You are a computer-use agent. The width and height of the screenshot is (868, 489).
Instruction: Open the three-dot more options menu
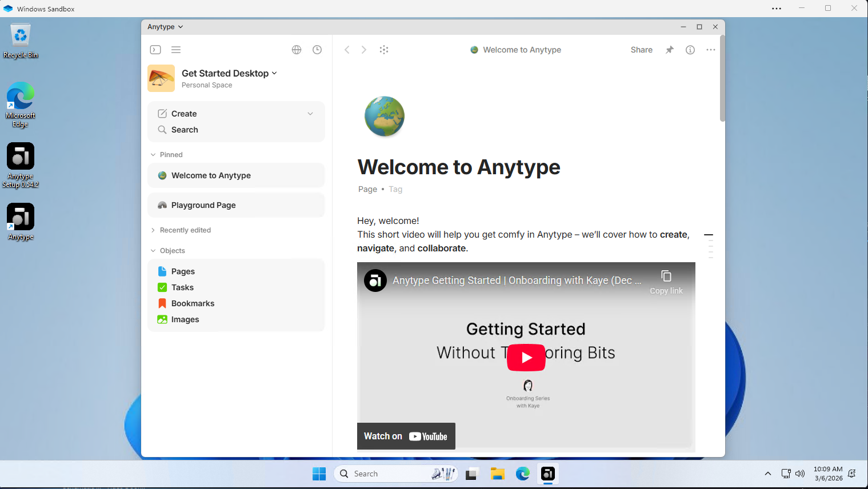(711, 50)
